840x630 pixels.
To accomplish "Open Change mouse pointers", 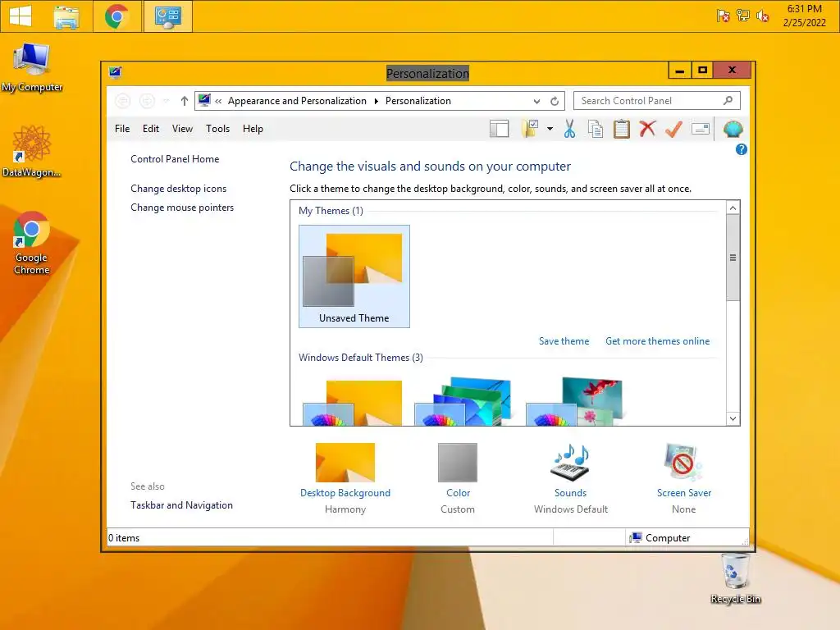I will [x=182, y=208].
